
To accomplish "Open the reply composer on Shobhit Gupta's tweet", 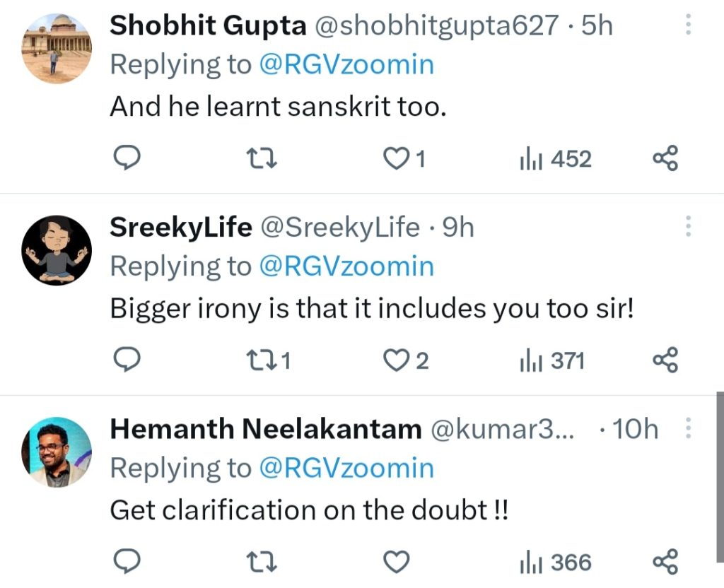I will (127, 158).
